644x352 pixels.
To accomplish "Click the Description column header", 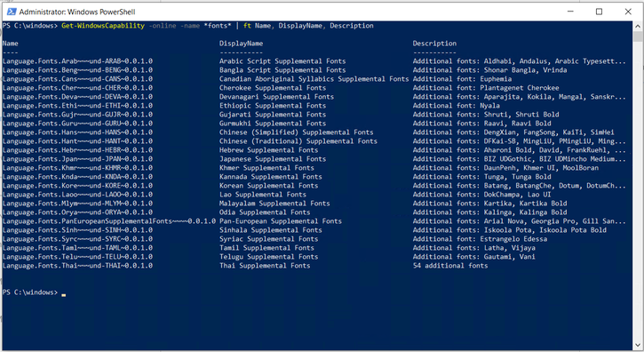I will pyautogui.click(x=434, y=44).
